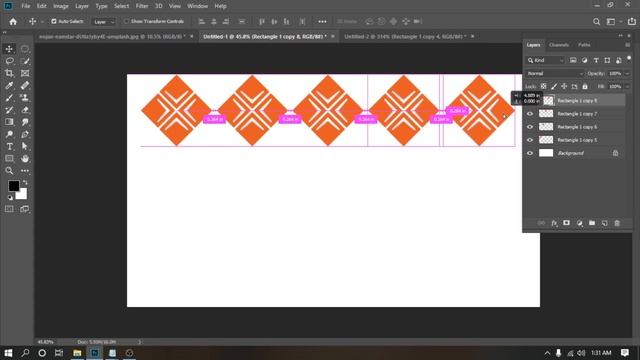
Task: Switch to the Paths tab
Action: (584, 45)
